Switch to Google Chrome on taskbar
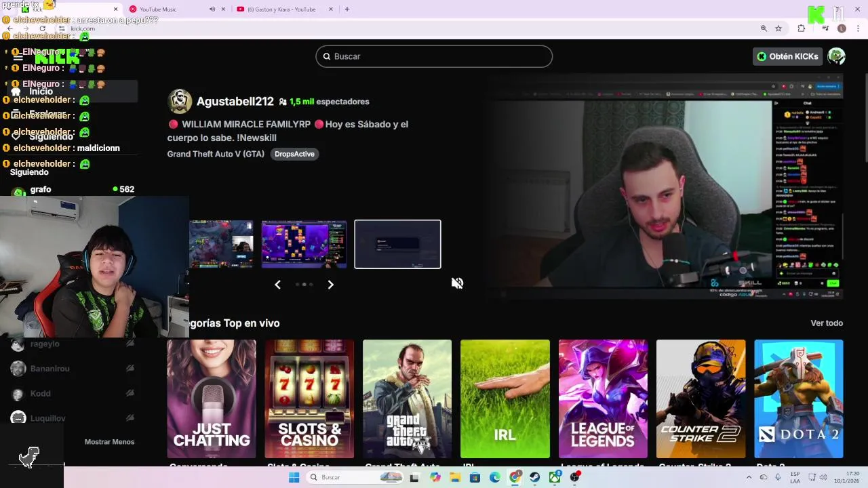868x488 pixels. click(515, 478)
